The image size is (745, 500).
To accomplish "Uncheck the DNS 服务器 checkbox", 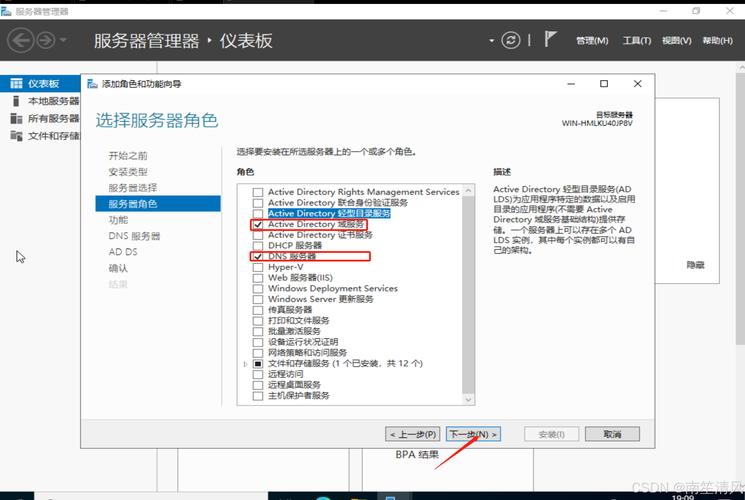I will point(258,256).
